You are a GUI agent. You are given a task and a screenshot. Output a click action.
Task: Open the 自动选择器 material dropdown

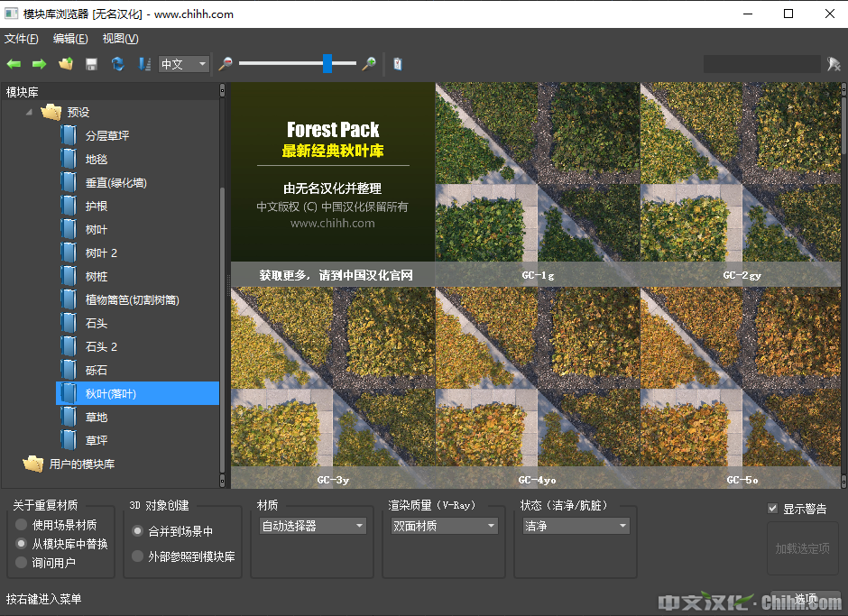(x=312, y=526)
